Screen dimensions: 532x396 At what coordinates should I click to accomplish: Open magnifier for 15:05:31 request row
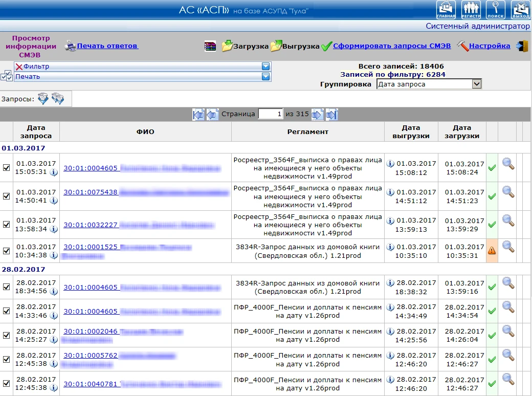(508, 164)
